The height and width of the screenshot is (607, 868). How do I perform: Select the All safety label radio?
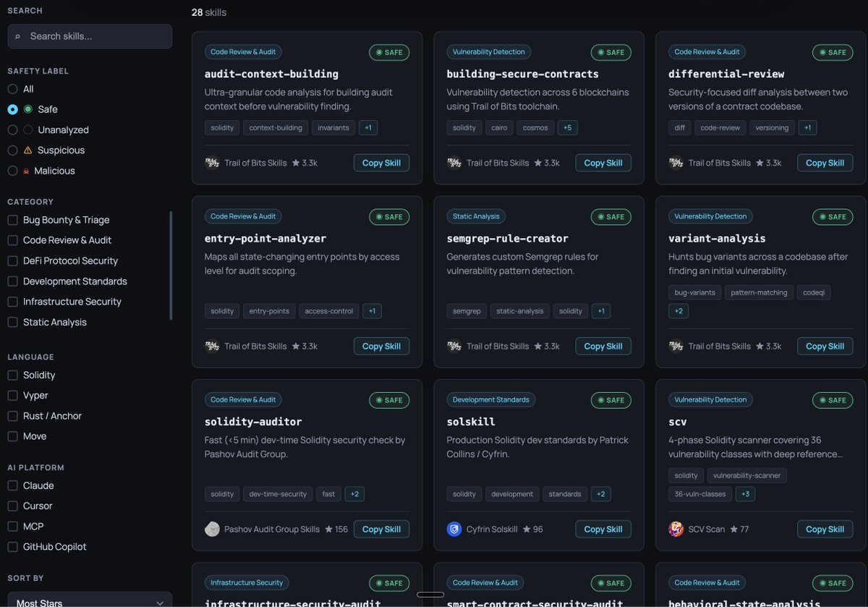pos(12,89)
